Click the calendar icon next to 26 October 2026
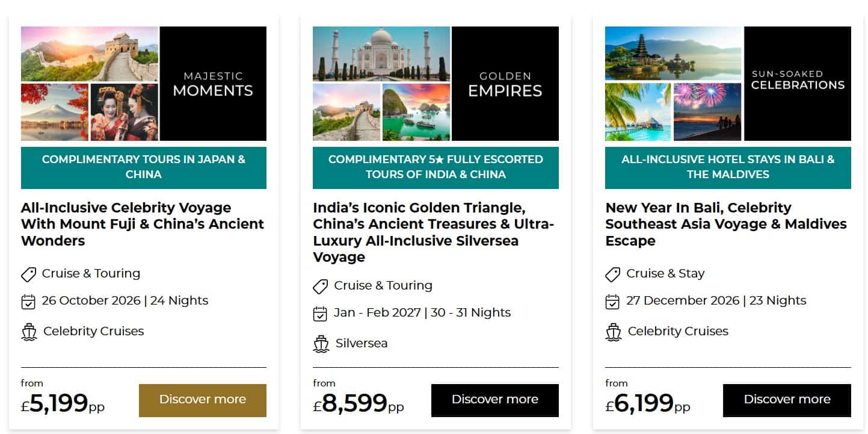Image resolution: width=868 pixels, height=434 pixels. coord(28,302)
